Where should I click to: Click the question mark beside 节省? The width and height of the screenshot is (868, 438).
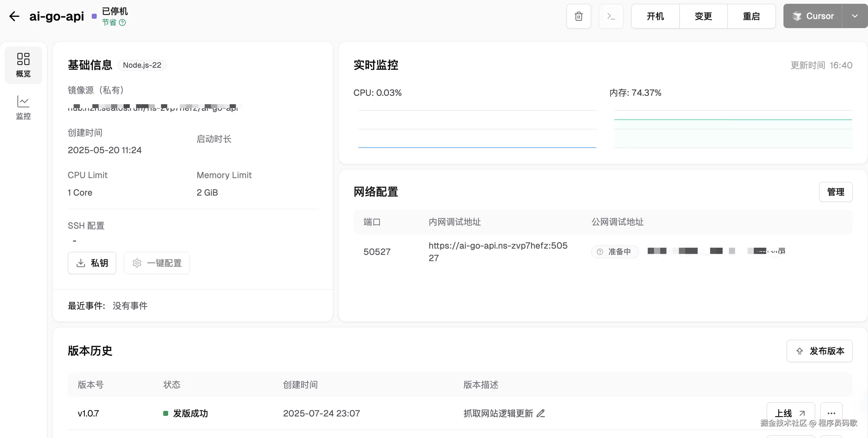(122, 22)
